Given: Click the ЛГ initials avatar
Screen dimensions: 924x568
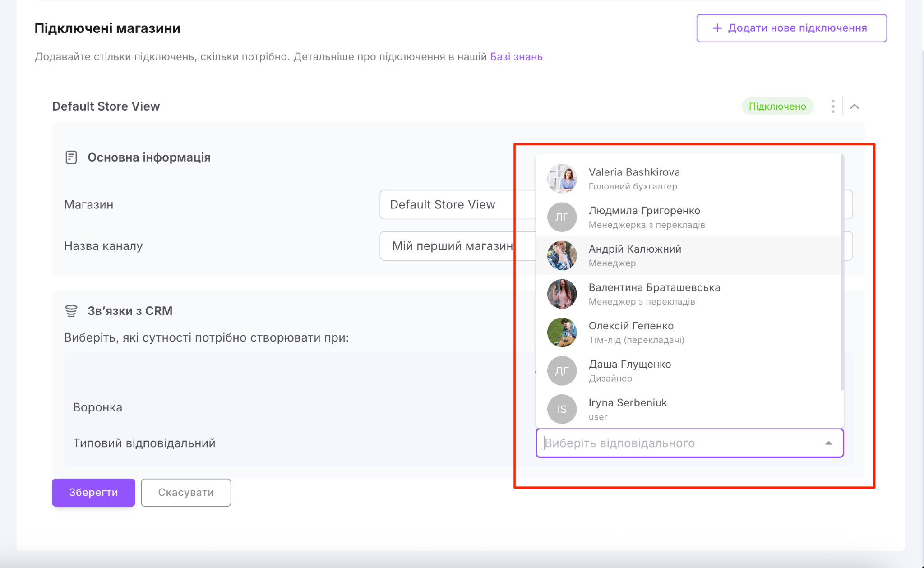Looking at the screenshot, I should [562, 217].
